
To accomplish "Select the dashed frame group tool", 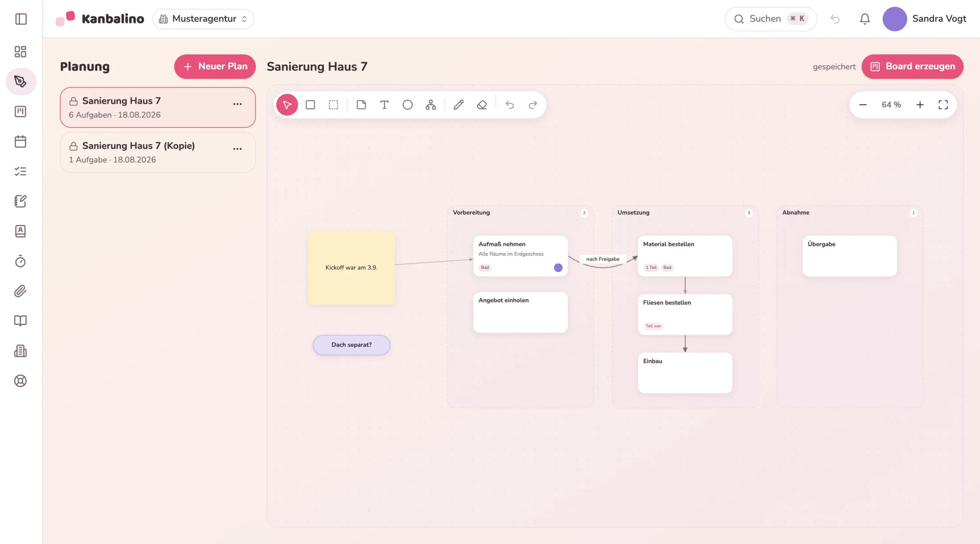I will coord(333,105).
